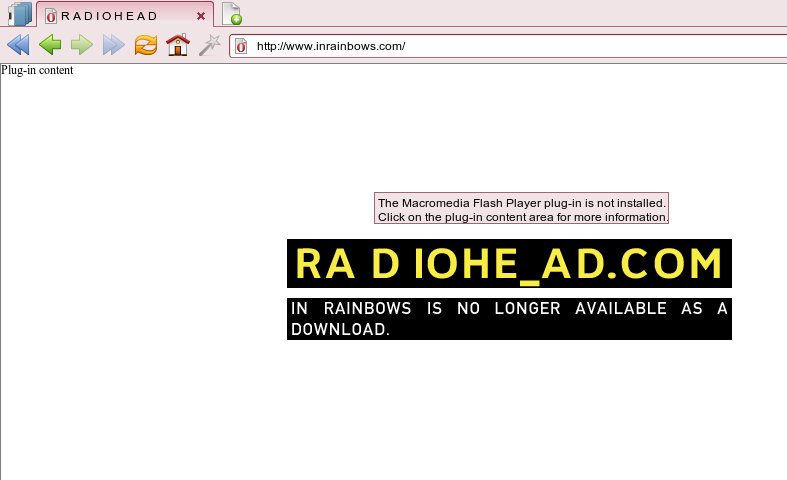The height and width of the screenshot is (480, 787).
Task: Reload the page with orange refresh icon
Action: coord(146,45)
